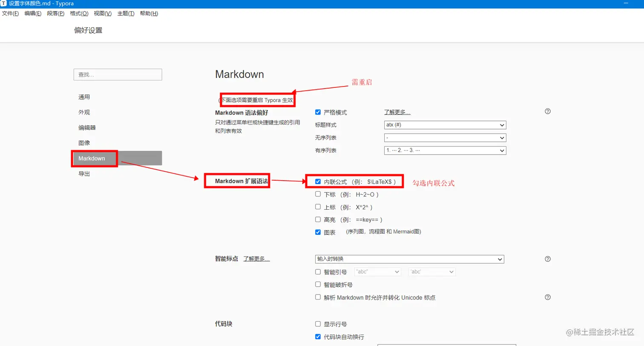Toggle the 严格模式 checkbox
The width and height of the screenshot is (644, 346).
point(318,112)
